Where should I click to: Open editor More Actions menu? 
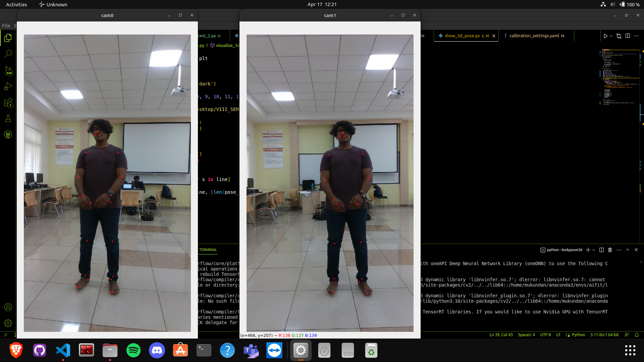(636, 36)
